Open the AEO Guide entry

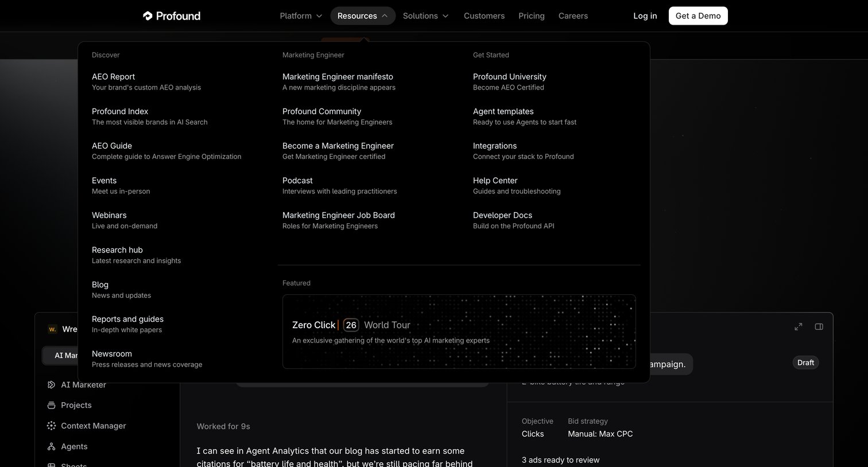point(166,151)
